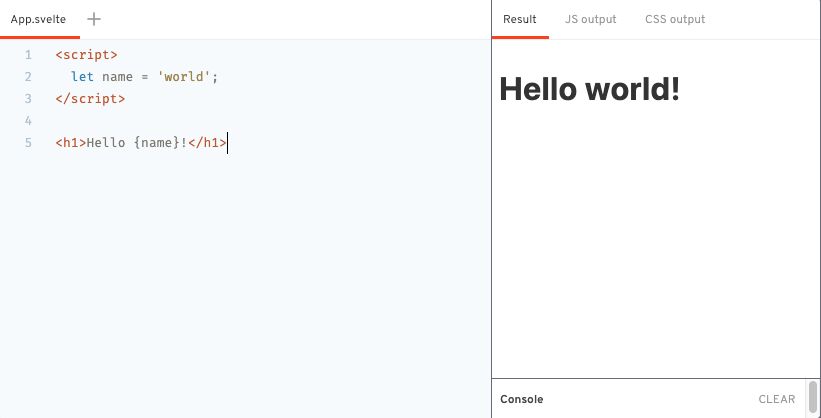Place cursor on the opening <script> tag
Viewport: 821px width, 418px height.
[x=86, y=55]
